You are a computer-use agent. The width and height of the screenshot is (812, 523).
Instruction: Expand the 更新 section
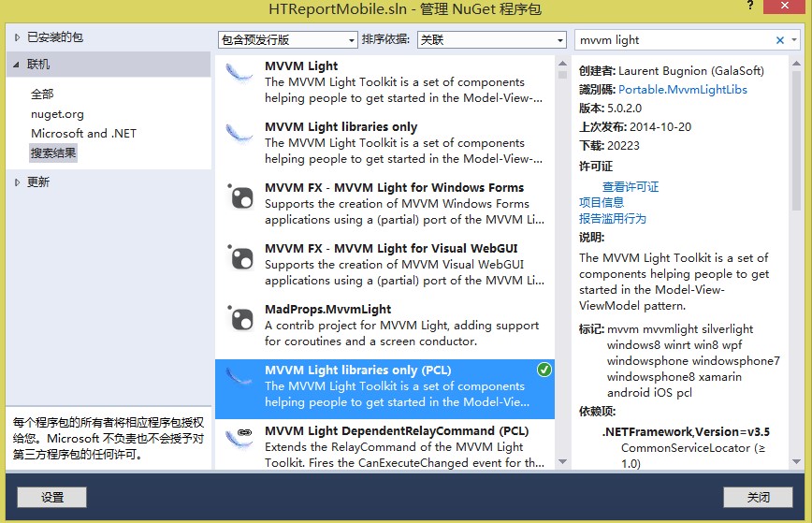[17, 182]
